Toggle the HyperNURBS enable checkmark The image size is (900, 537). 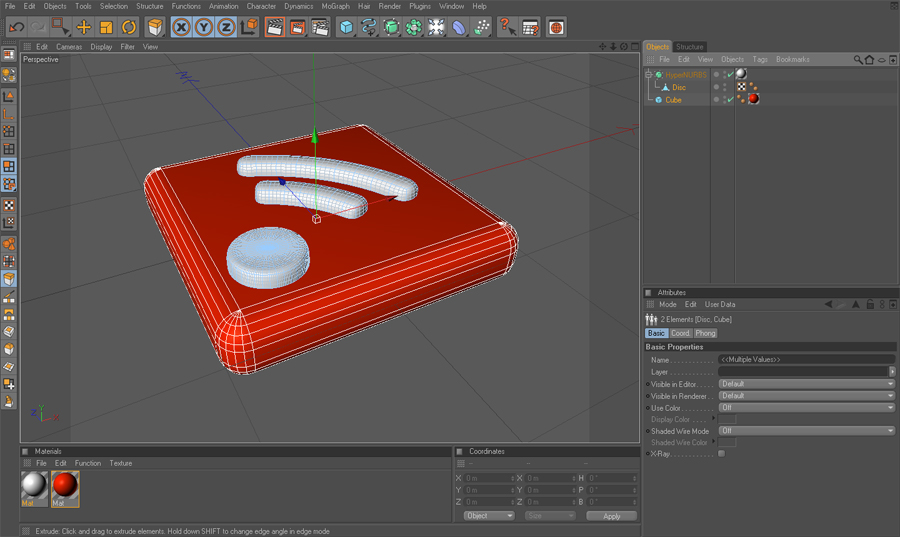(731, 75)
